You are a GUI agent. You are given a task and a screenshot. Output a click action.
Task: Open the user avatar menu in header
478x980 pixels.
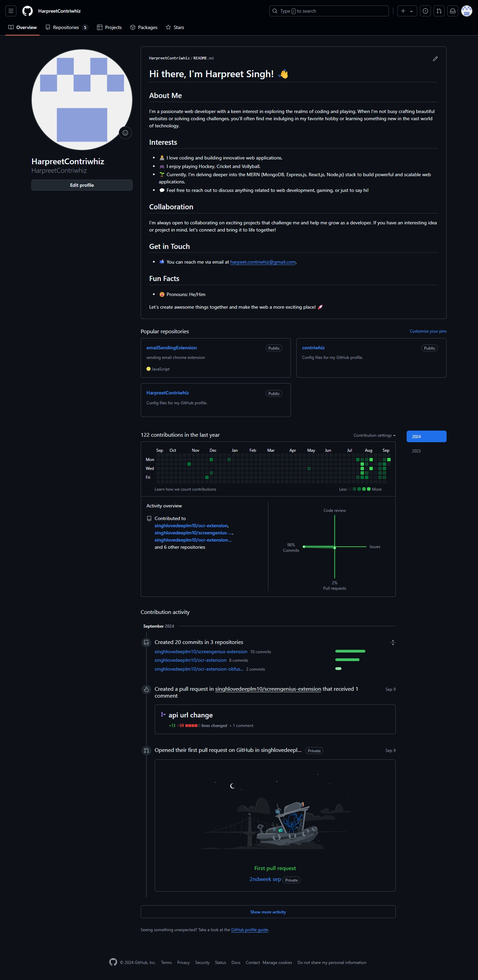[467, 11]
